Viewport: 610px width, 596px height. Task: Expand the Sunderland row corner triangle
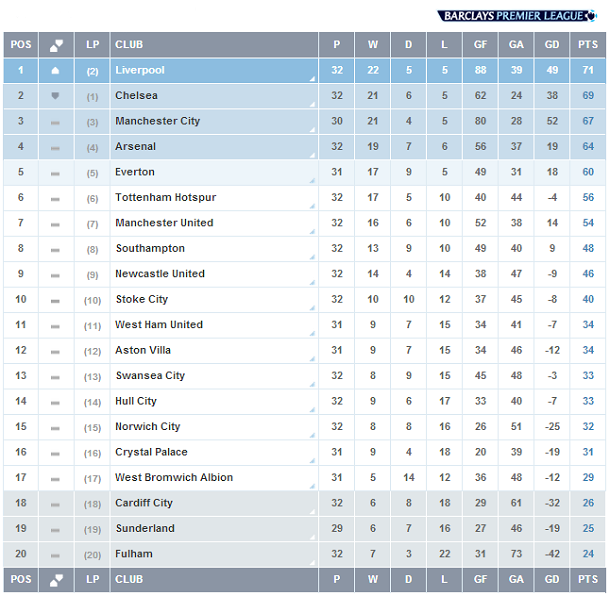click(312, 537)
